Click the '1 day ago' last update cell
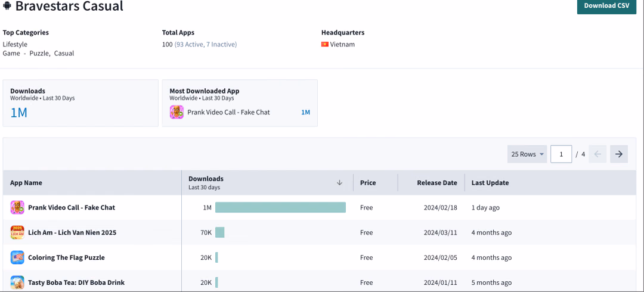The width and height of the screenshot is (644, 292). (x=485, y=207)
